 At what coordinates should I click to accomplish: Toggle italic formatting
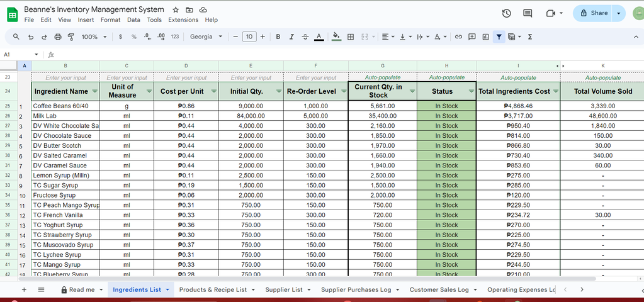click(291, 37)
